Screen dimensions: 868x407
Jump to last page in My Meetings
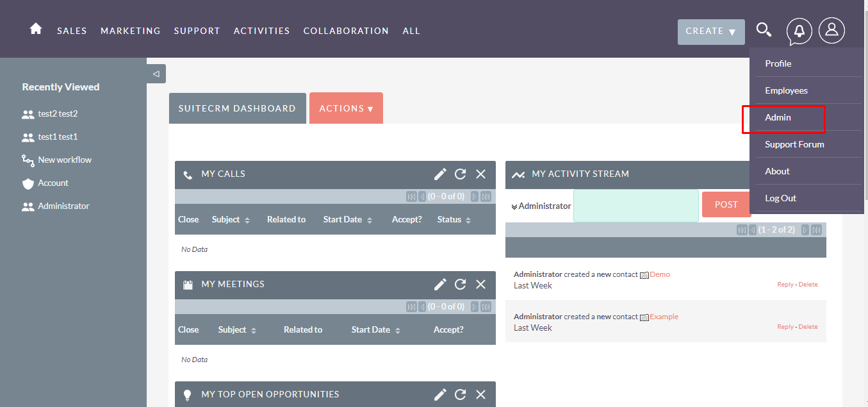click(x=486, y=306)
